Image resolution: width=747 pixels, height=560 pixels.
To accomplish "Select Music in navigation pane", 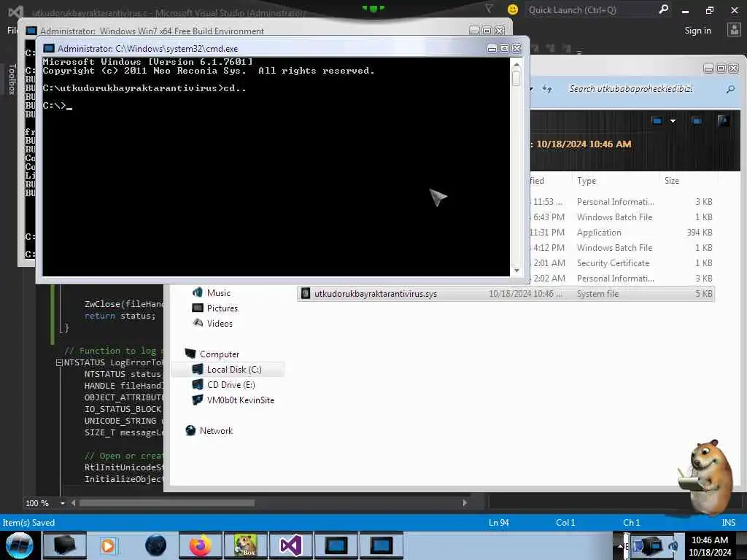I will point(219,293).
